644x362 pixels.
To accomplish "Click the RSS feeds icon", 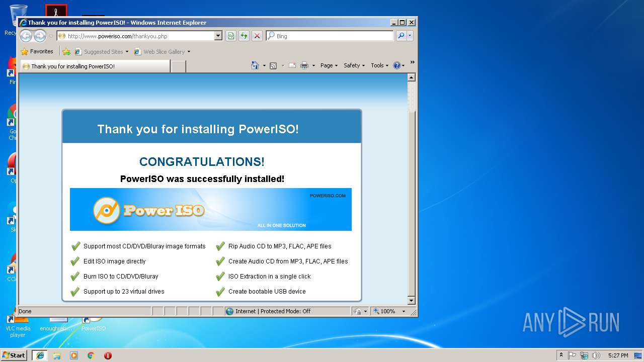I will pos(273,65).
